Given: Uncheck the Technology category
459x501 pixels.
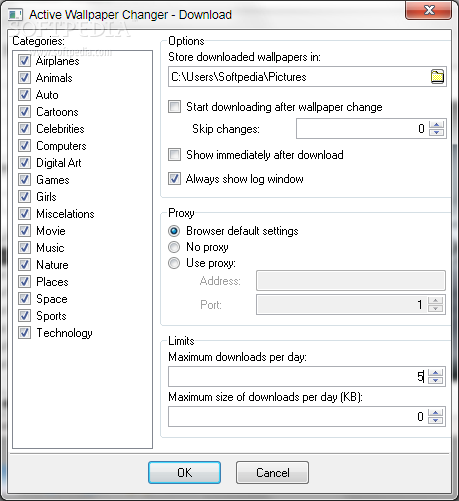Looking at the screenshot, I should pos(24,333).
